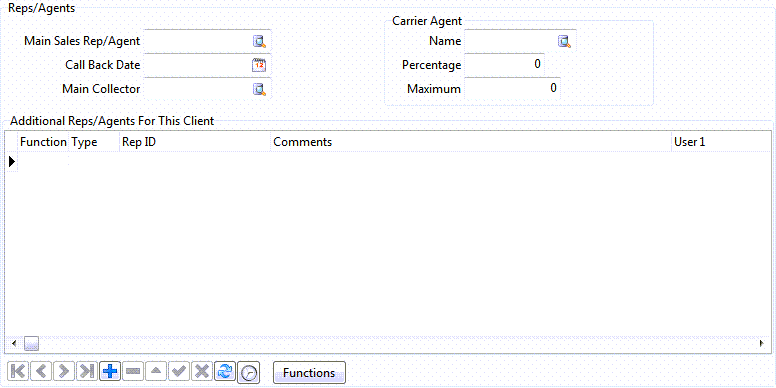Click the Rep ID column header
776x388 pixels.
[x=195, y=142]
